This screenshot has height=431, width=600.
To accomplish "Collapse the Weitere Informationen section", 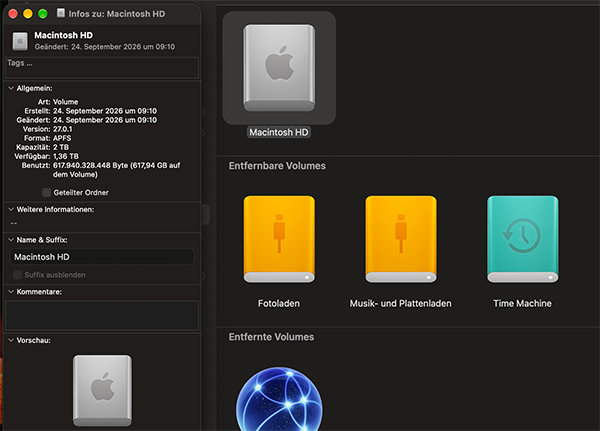I will [x=11, y=209].
